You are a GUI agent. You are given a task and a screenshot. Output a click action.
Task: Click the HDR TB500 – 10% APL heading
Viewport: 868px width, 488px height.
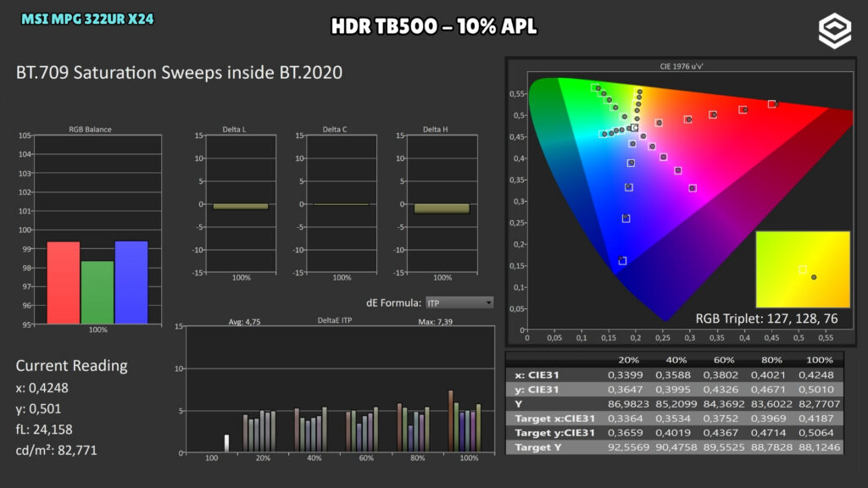click(x=434, y=26)
